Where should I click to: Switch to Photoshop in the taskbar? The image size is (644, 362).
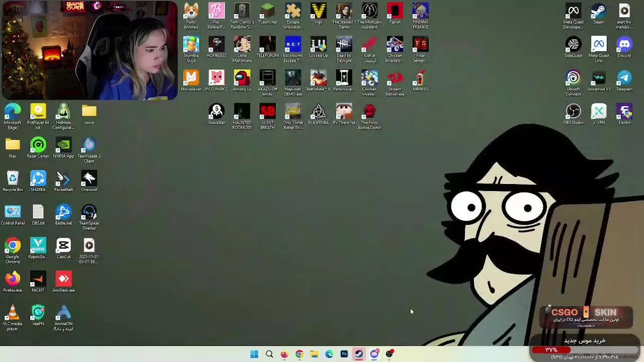(x=344, y=354)
